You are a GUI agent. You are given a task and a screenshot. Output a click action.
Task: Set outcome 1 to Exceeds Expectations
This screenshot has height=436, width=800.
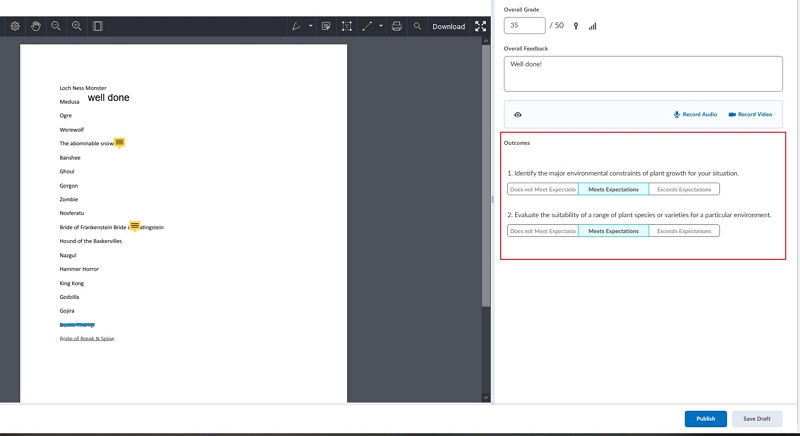pyautogui.click(x=684, y=189)
